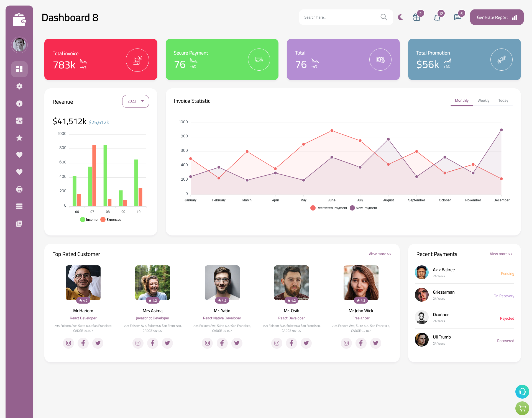Screen dimensions: 532x418
Task: Click the Generate Report button
Action: (496, 17)
